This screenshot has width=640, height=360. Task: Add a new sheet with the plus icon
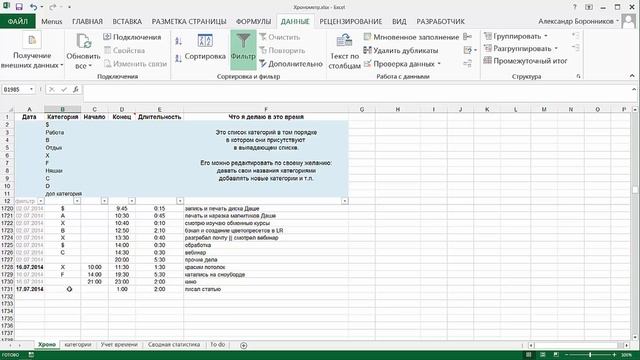pyautogui.click(x=244, y=345)
